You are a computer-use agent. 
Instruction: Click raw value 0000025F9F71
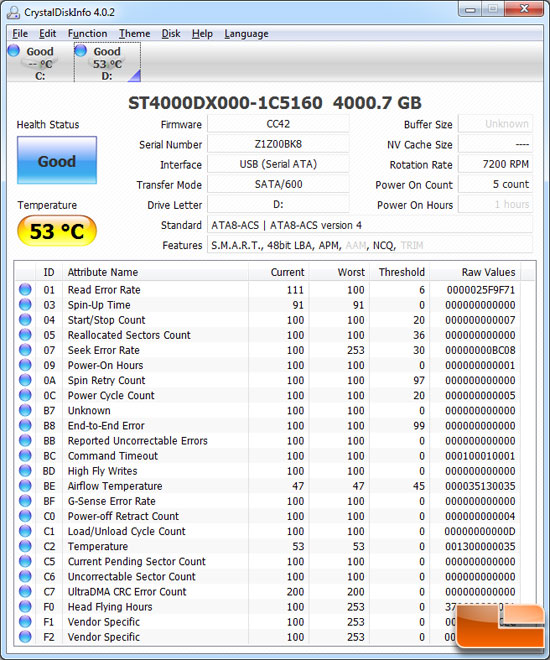click(x=481, y=290)
